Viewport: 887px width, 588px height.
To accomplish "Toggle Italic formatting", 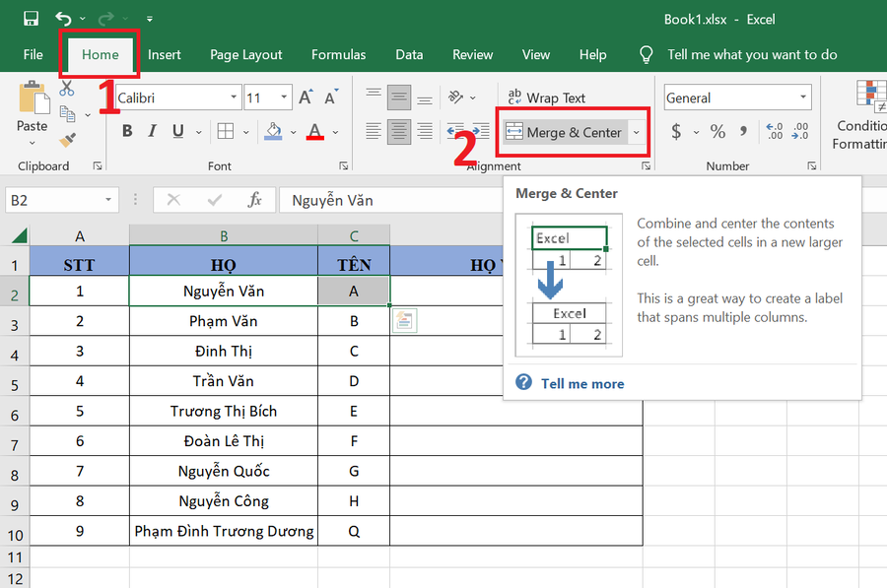I will [152, 131].
